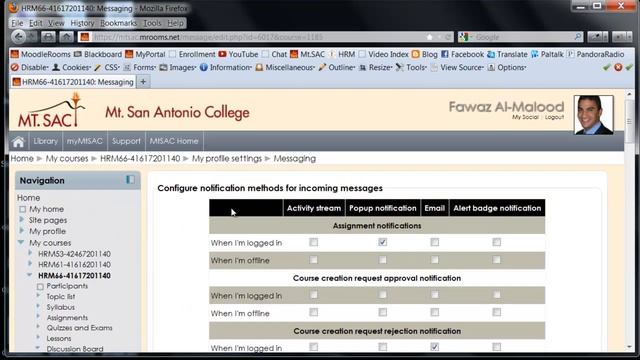The height and width of the screenshot is (360, 640).
Task: Expand Site pages in Navigation tree
Action: 22,220
